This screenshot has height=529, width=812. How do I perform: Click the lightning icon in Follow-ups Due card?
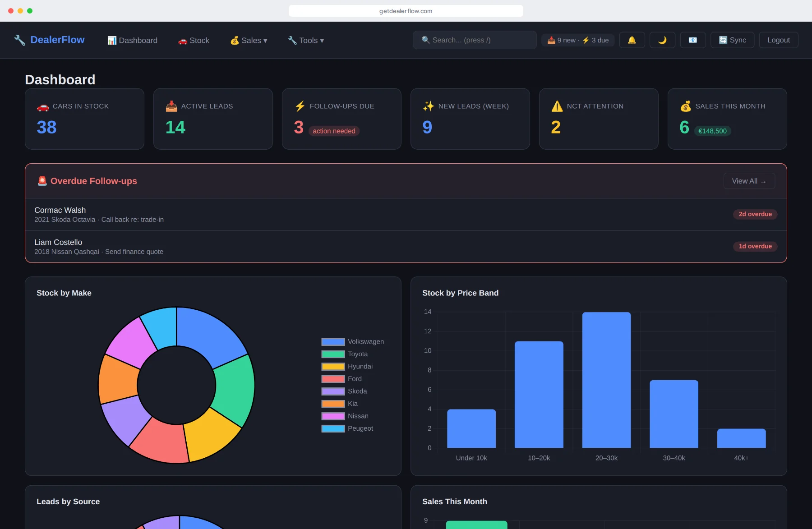point(300,106)
